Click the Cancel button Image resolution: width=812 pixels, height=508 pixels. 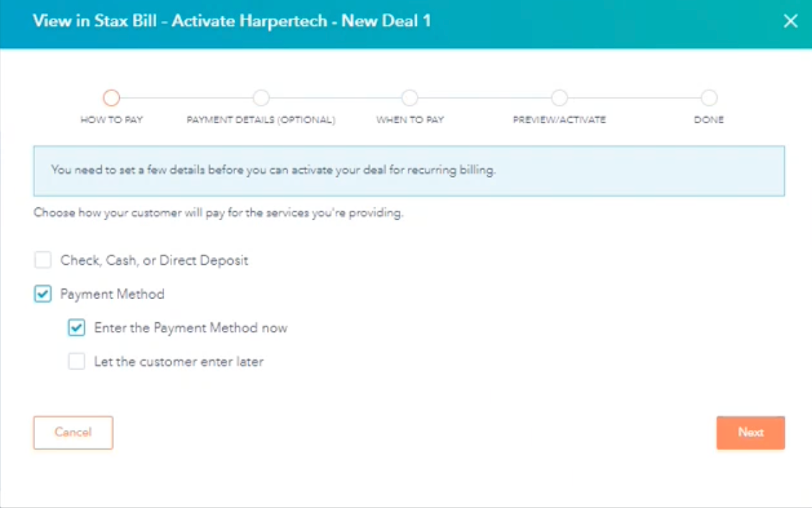[x=73, y=433]
